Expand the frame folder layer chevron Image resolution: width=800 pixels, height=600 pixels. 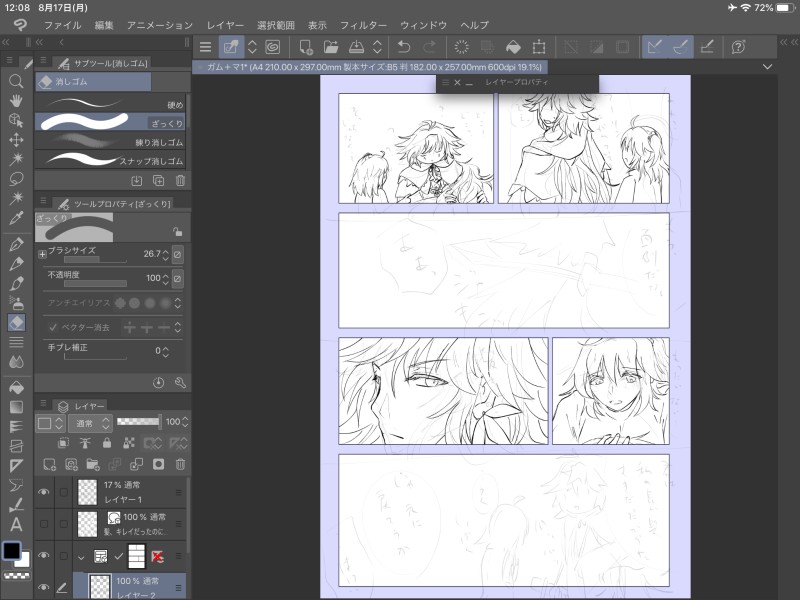[81, 557]
